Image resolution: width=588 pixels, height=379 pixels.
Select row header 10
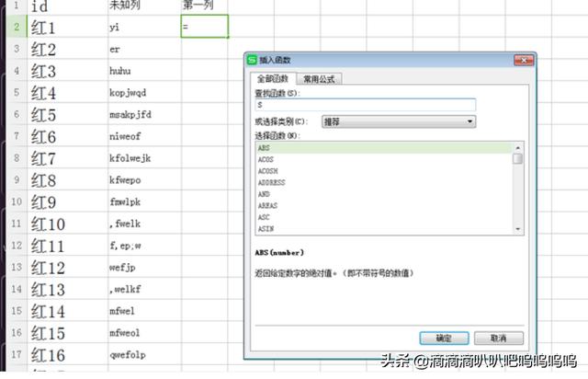coord(17,201)
